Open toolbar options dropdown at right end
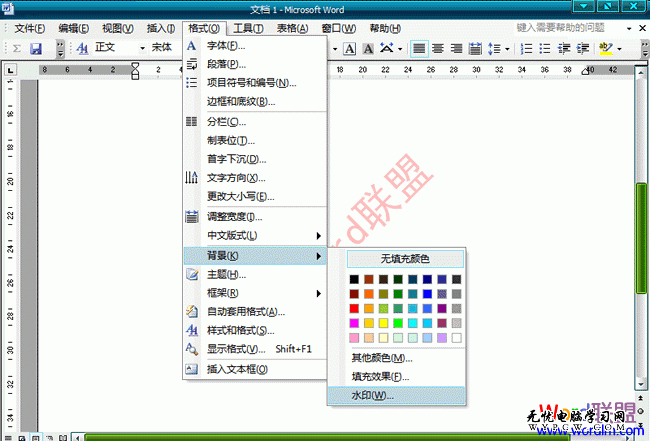 click(x=645, y=49)
